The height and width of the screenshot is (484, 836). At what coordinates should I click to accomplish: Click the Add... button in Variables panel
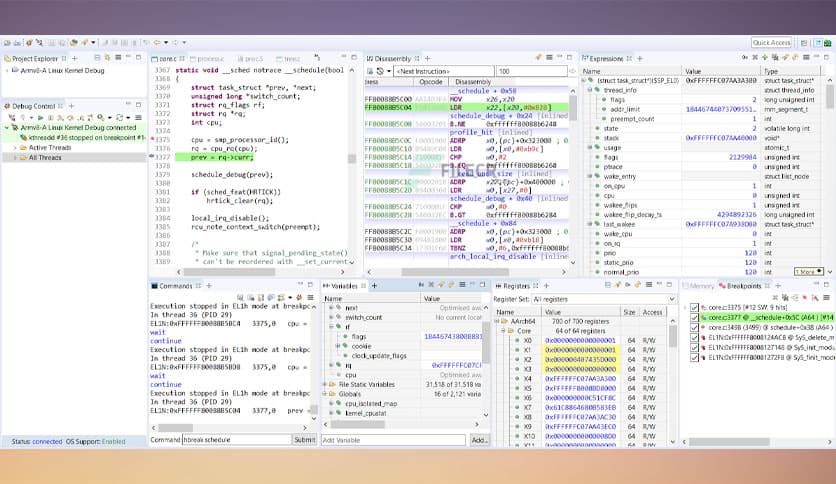(x=479, y=440)
